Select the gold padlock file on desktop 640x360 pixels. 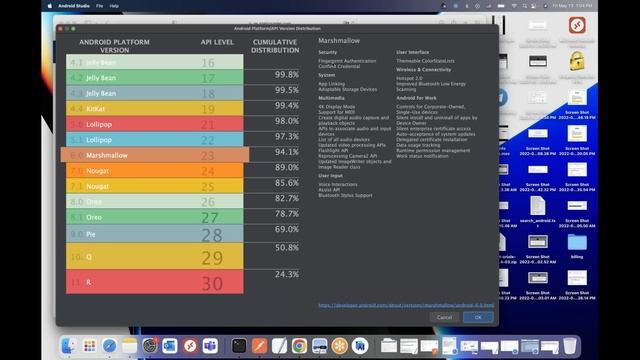[x=577, y=60]
